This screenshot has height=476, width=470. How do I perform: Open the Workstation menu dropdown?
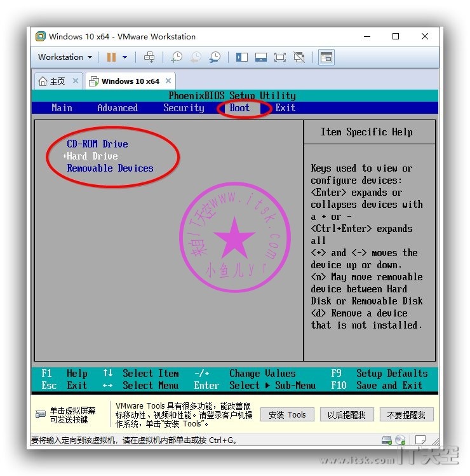pos(65,57)
